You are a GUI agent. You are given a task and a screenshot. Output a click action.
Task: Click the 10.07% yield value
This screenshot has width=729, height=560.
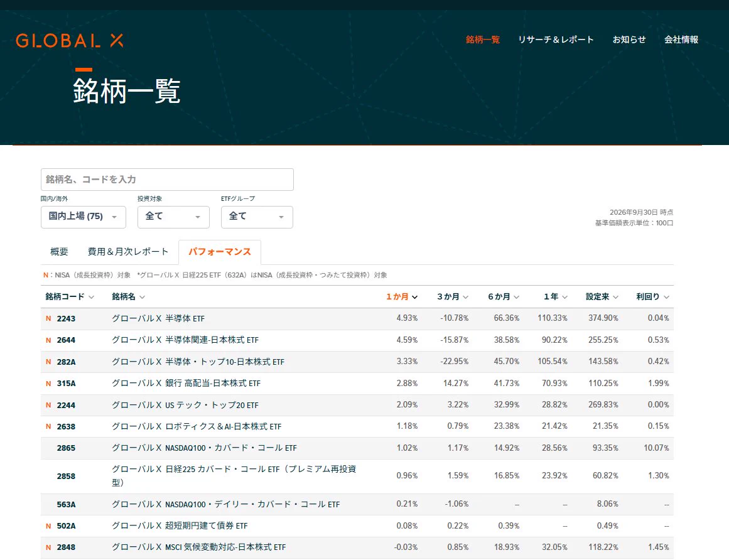656,448
